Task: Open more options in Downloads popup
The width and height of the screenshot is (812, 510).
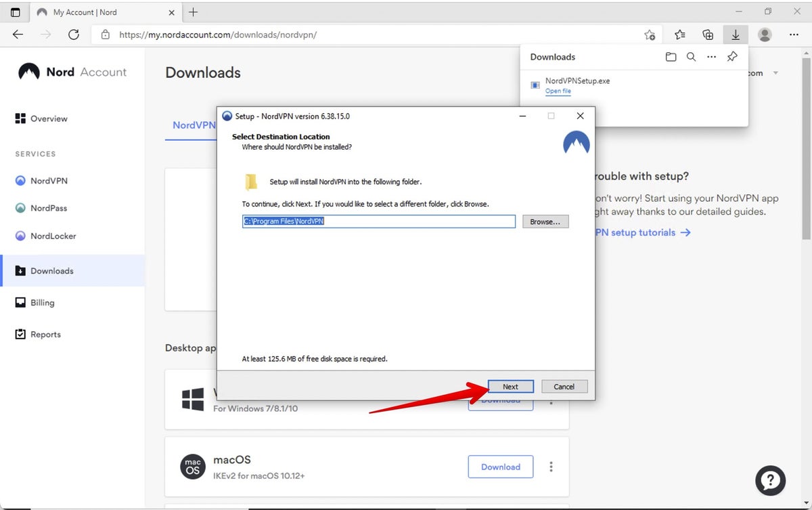Action: [711, 57]
